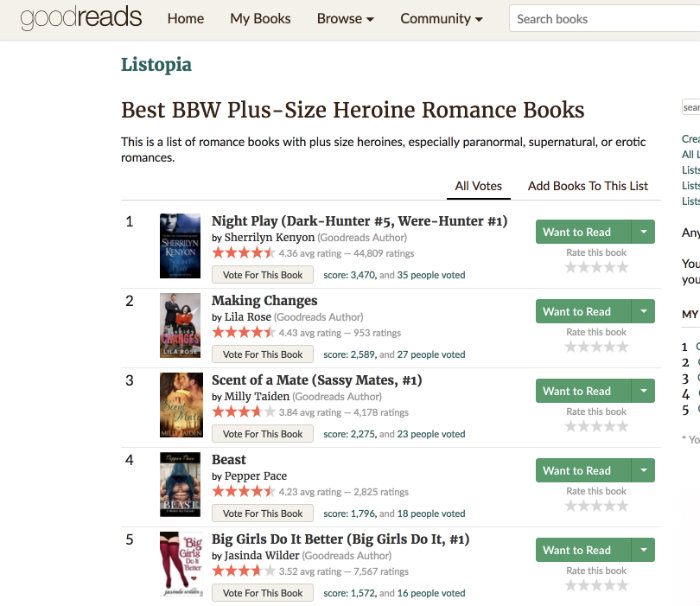Expand shelf dropdown arrow for Beast
This screenshot has height=606, width=700.
(x=643, y=470)
